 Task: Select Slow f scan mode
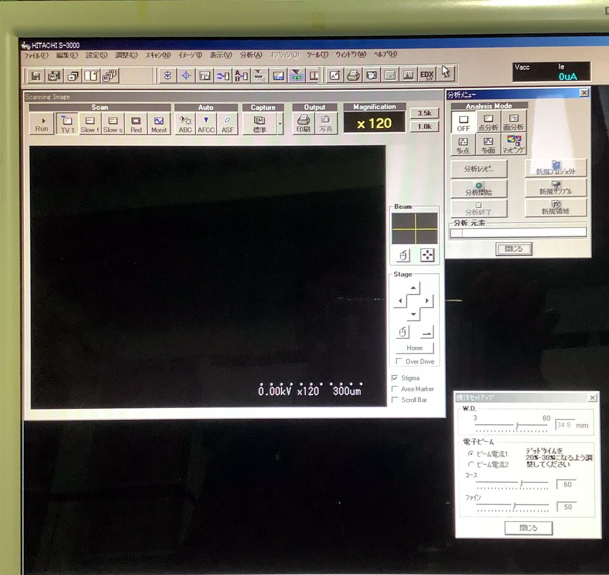point(90,124)
